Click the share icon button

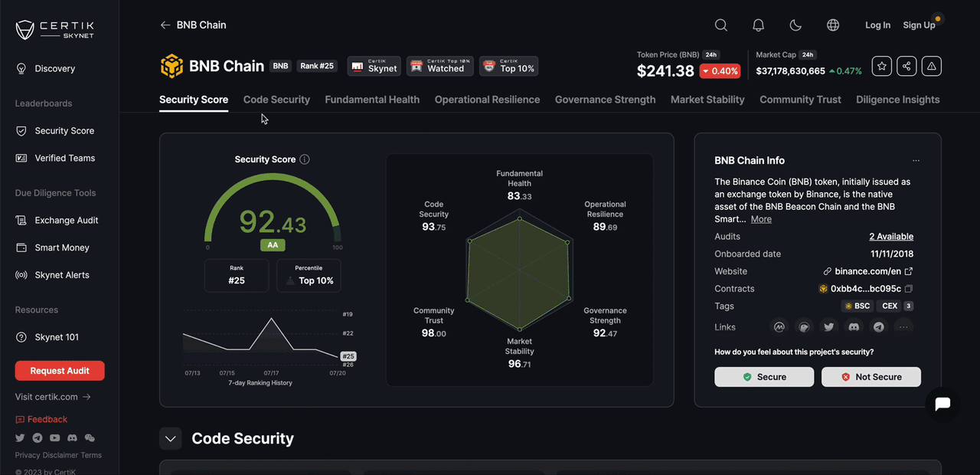click(906, 67)
